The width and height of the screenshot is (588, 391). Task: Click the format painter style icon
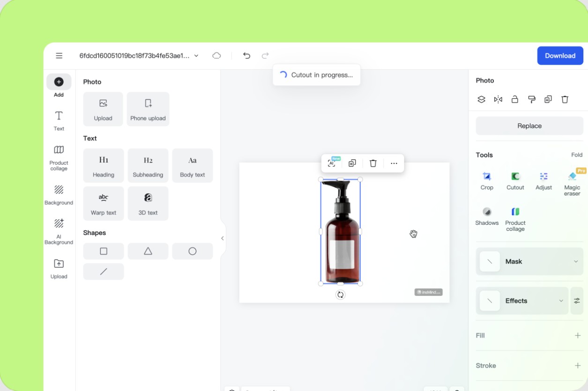531,99
